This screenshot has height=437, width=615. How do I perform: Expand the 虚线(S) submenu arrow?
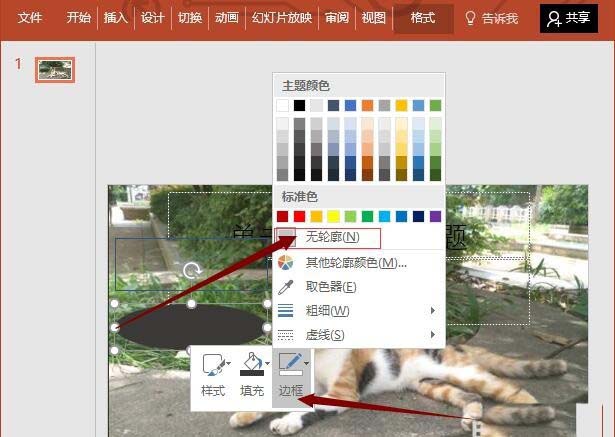pos(433,335)
